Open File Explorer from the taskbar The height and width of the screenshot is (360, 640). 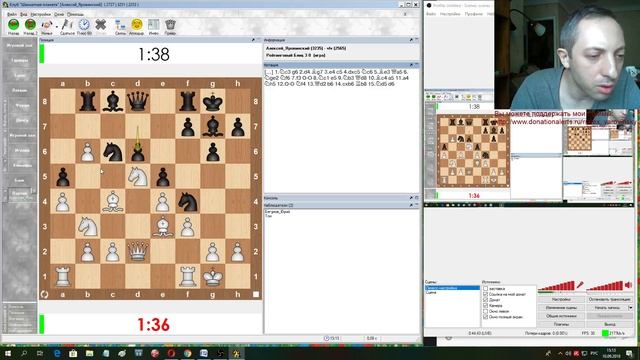[89, 353]
